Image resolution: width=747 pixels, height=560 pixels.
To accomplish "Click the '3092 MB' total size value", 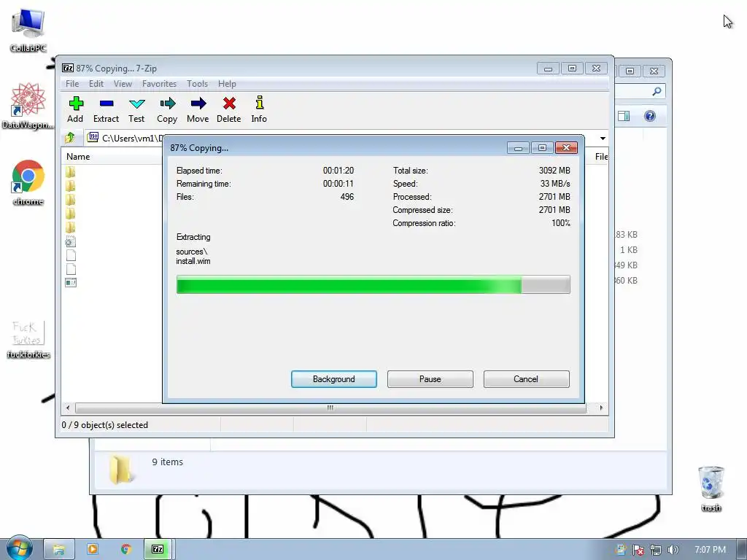I will (x=554, y=171).
